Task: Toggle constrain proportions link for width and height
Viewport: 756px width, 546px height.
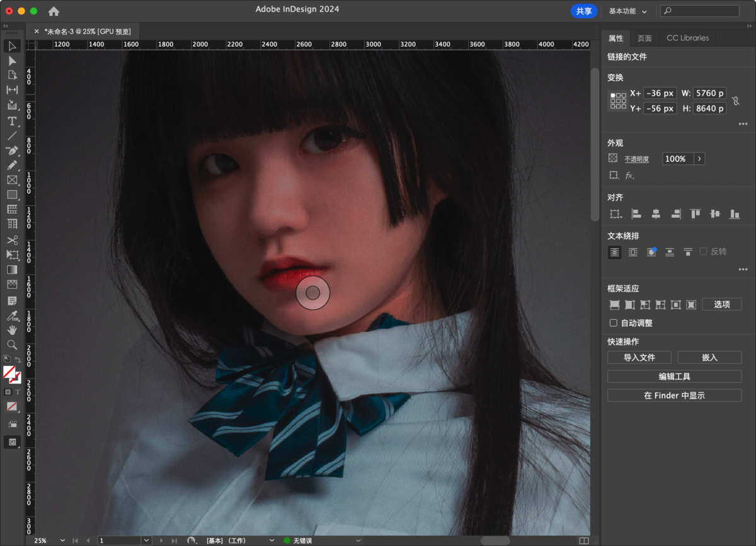Action: 735,101
